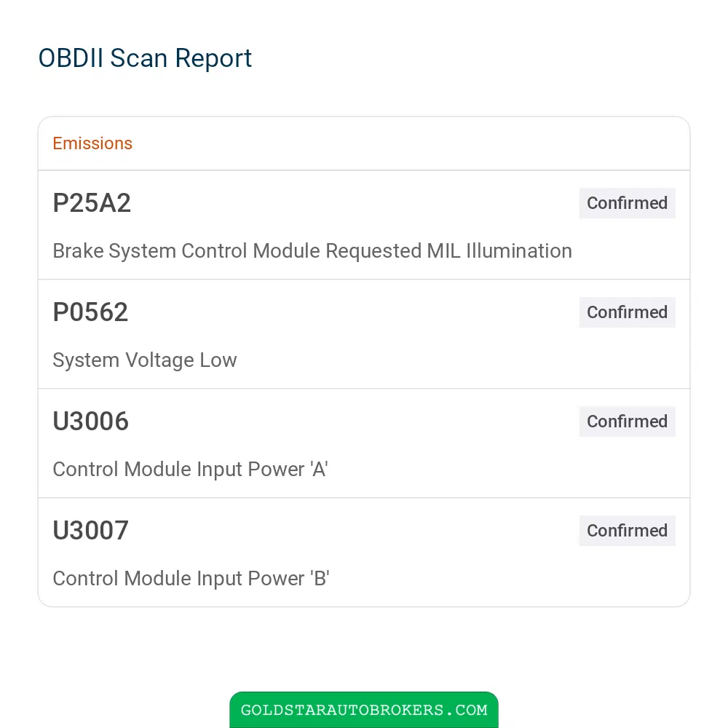The width and height of the screenshot is (728, 728).
Task: Select the Emissions section header
Action: [92, 143]
